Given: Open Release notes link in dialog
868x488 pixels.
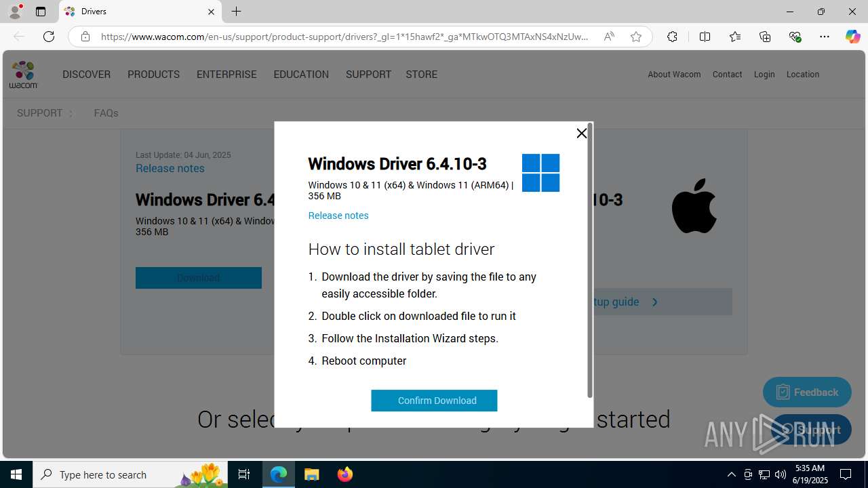Looking at the screenshot, I should coord(338,216).
